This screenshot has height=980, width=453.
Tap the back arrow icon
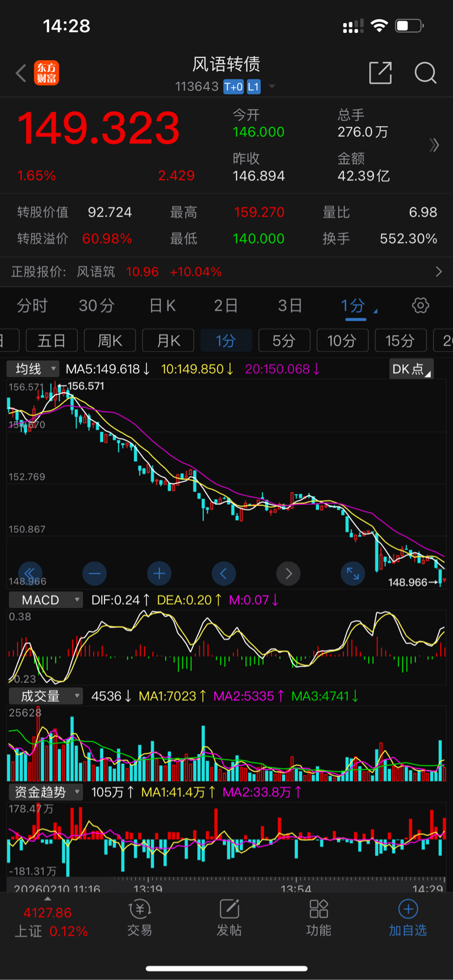tap(21, 74)
